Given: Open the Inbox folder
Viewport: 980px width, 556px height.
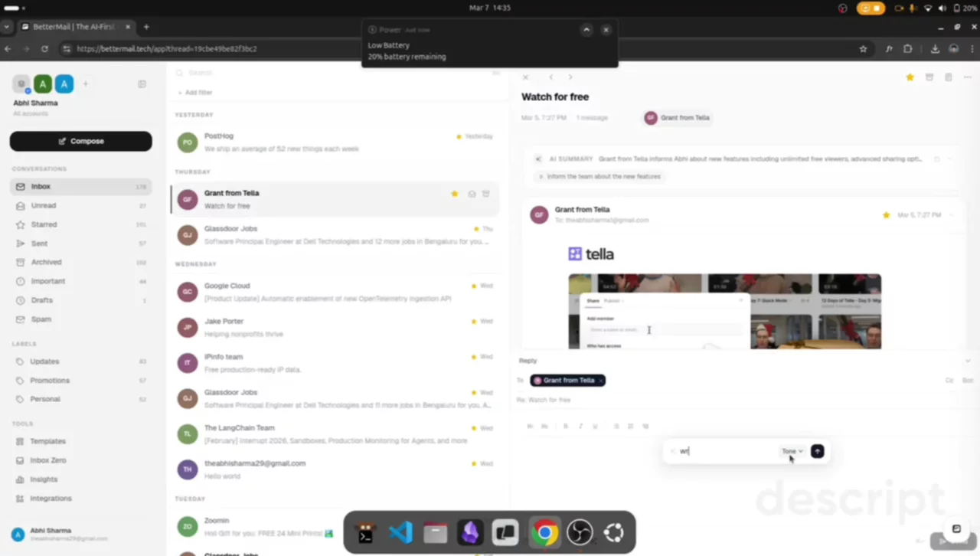Looking at the screenshot, I should point(80,187).
